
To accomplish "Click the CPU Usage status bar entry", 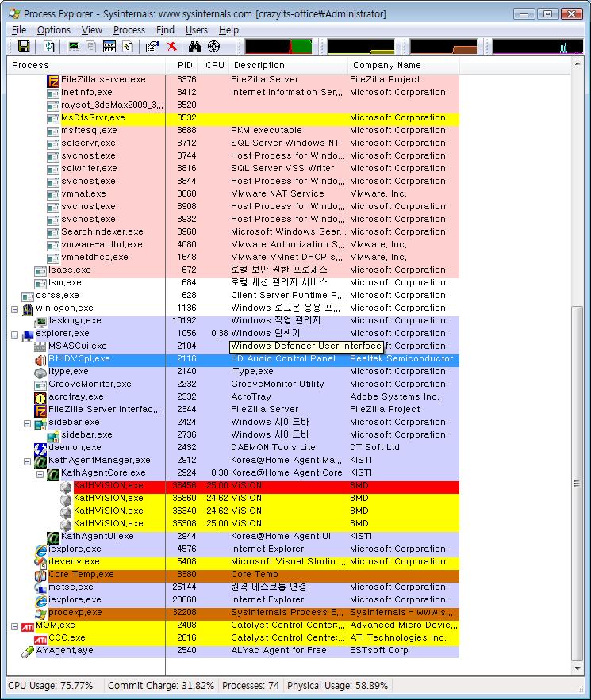I will click(51, 686).
